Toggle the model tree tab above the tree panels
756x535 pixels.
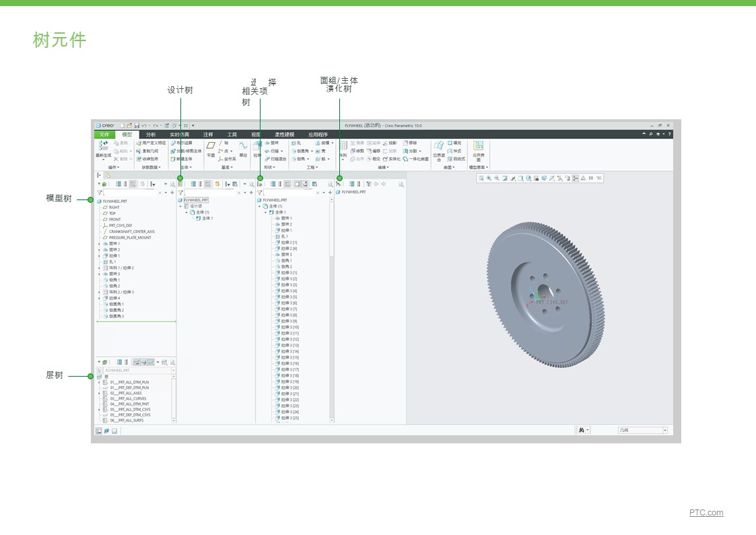[99, 175]
